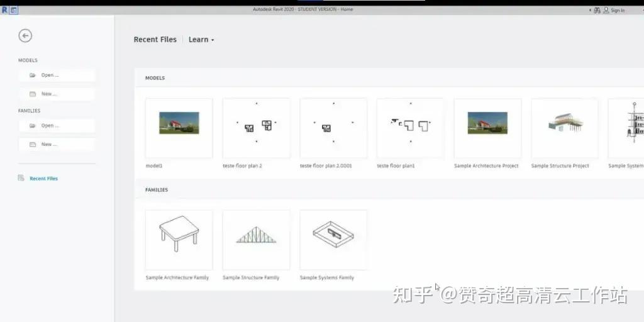Click FAMILIES heading in left sidebar
644x322 pixels.
(29, 111)
